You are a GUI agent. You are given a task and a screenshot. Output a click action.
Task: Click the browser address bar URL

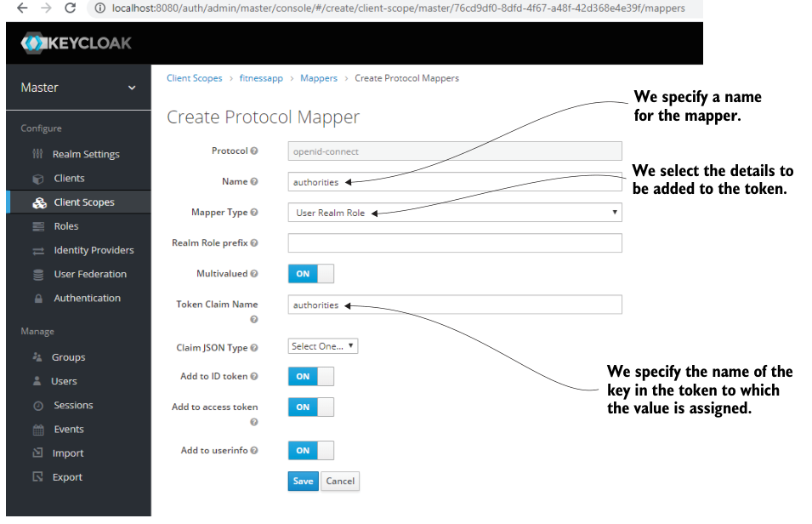398,8
